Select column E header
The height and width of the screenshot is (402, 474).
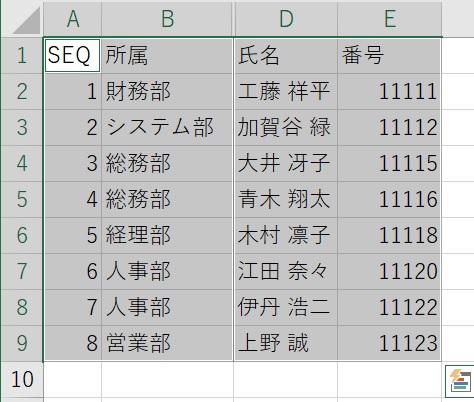click(x=390, y=19)
